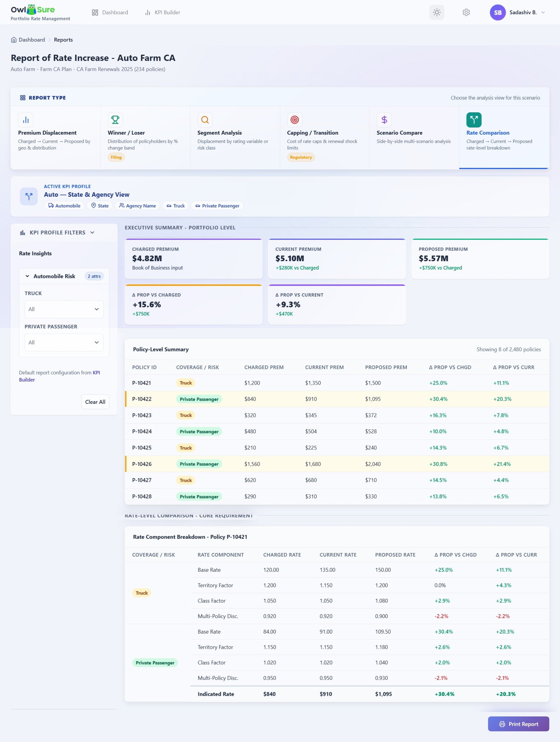Click the State profile chip
This screenshot has height=742, width=560.
pos(100,205)
